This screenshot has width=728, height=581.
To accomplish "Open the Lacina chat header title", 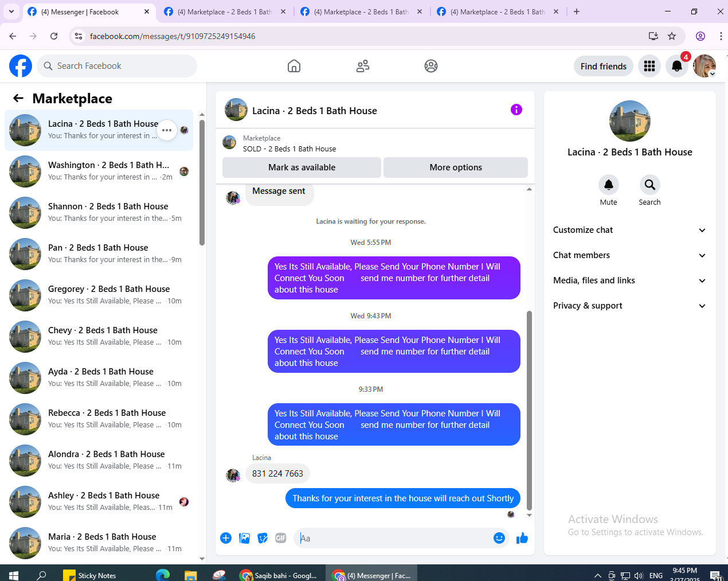I will (x=315, y=111).
